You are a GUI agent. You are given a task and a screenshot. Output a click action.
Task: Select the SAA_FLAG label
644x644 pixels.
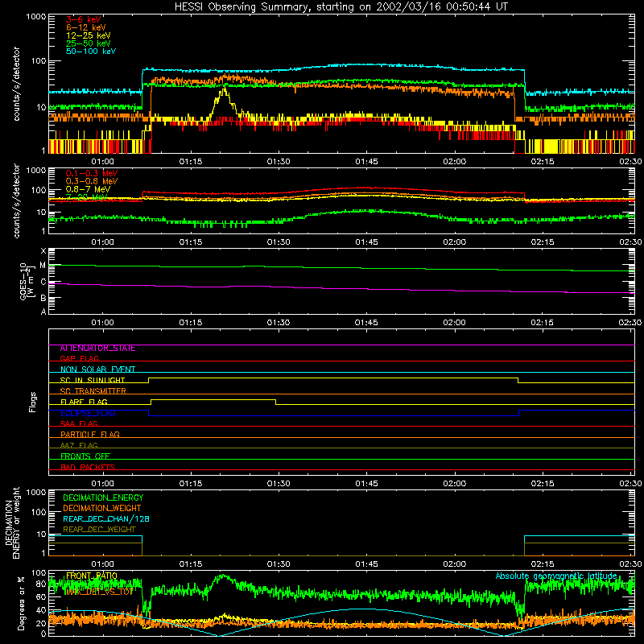click(x=79, y=423)
